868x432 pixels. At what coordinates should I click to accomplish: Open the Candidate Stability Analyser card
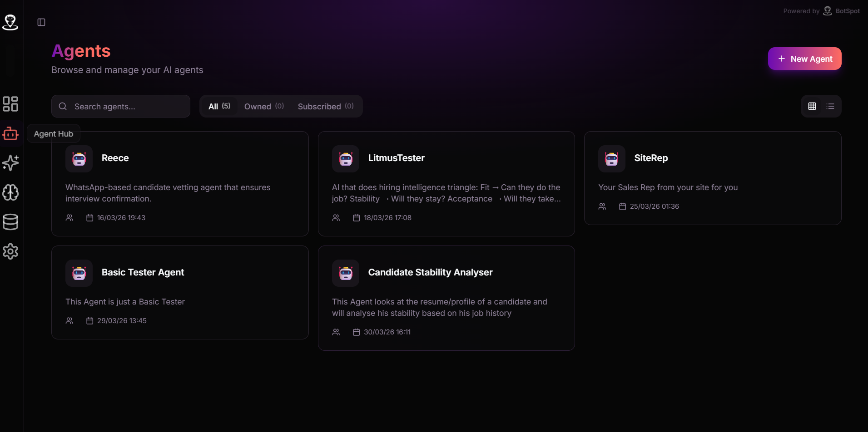coord(446,298)
